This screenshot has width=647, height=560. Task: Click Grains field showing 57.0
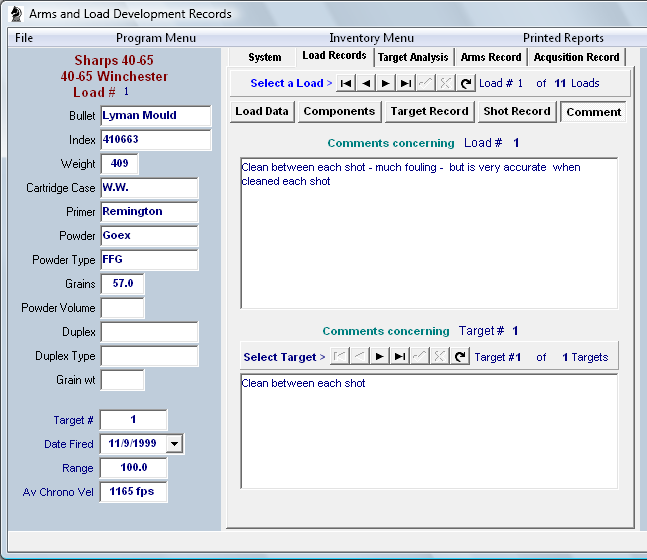tap(123, 284)
